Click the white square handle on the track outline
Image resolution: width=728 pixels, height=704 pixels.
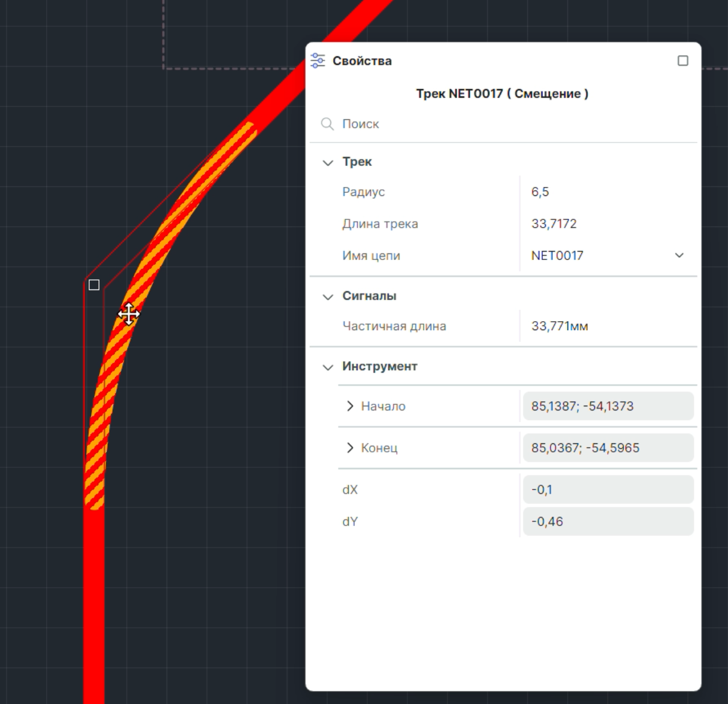pos(94,285)
